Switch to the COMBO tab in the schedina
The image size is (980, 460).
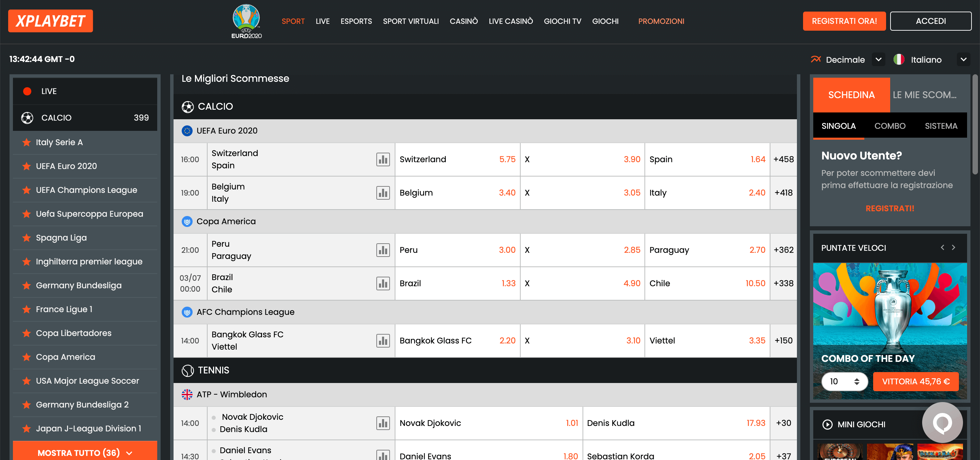(x=890, y=126)
